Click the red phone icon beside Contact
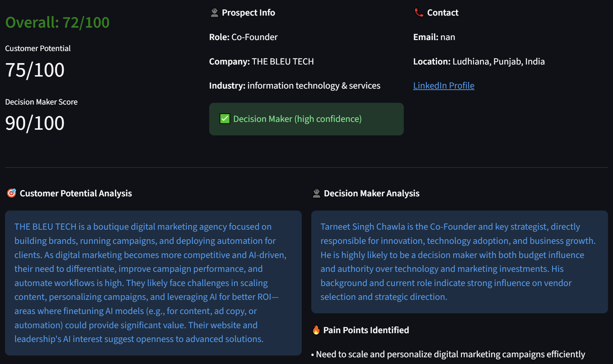This screenshot has width=613, height=364. pyautogui.click(x=419, y=12)
